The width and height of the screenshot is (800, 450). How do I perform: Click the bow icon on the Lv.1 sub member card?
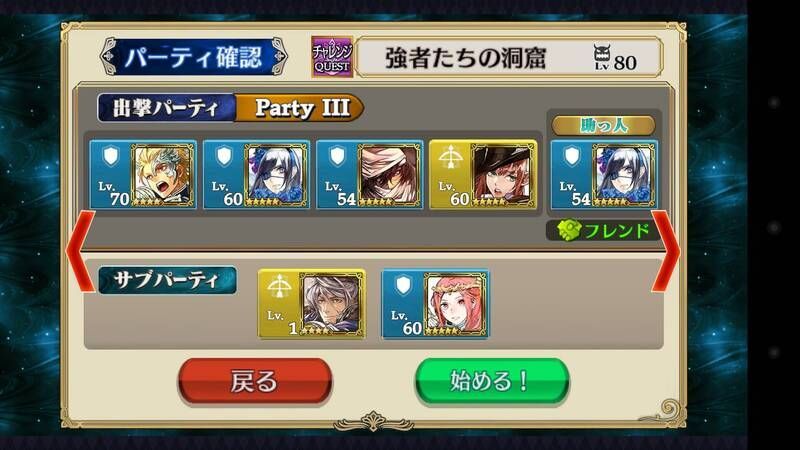[x=279, y=286]
